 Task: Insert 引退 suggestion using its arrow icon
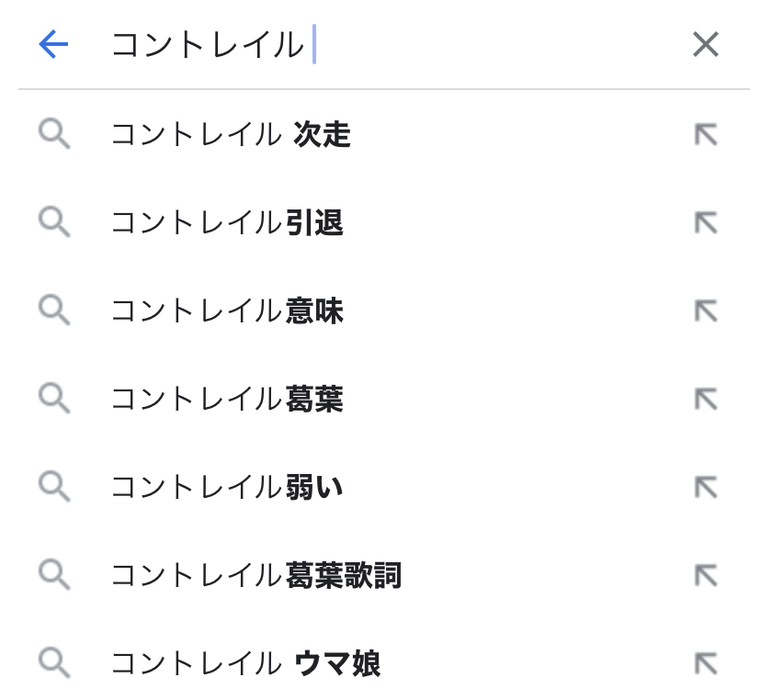(x=705, y=223)
